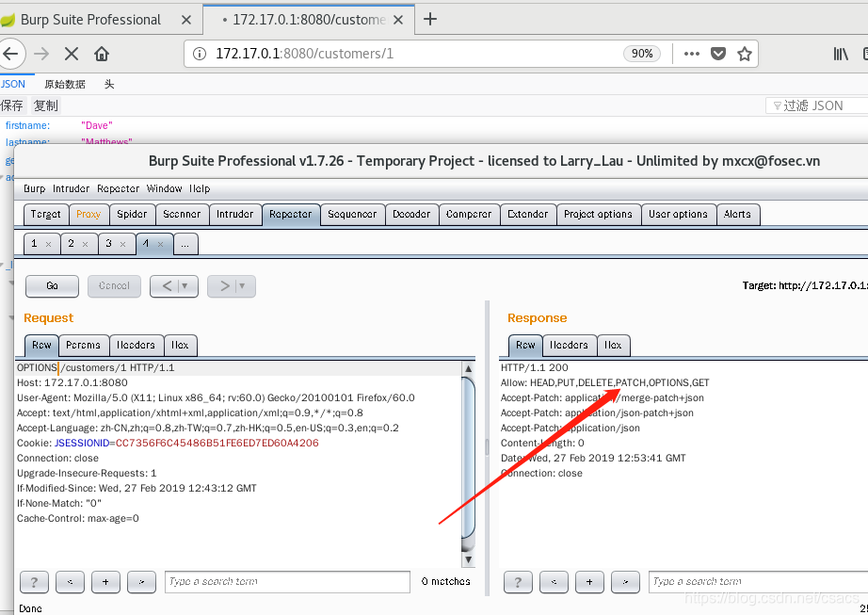Open the User options tab
This screenshot has width=868, height=615.
point(678,214)
